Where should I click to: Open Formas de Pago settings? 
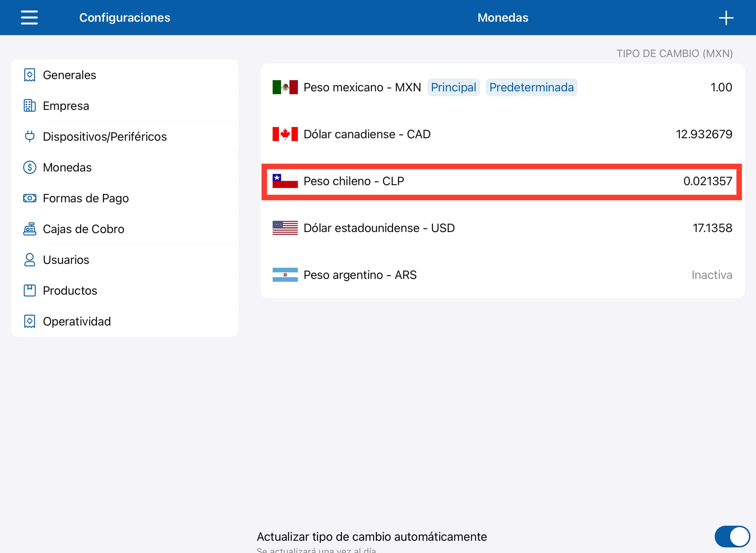(125, 198)
